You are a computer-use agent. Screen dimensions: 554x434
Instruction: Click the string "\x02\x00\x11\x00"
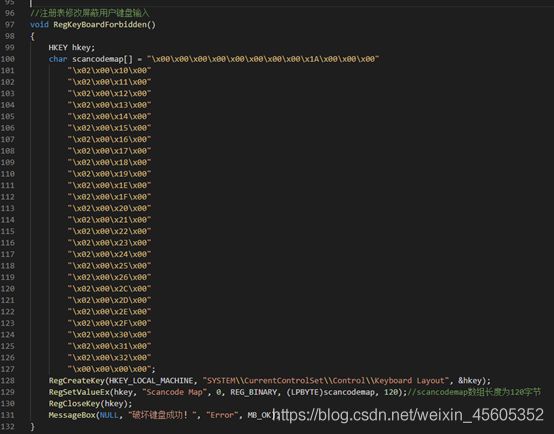[110, 82]
